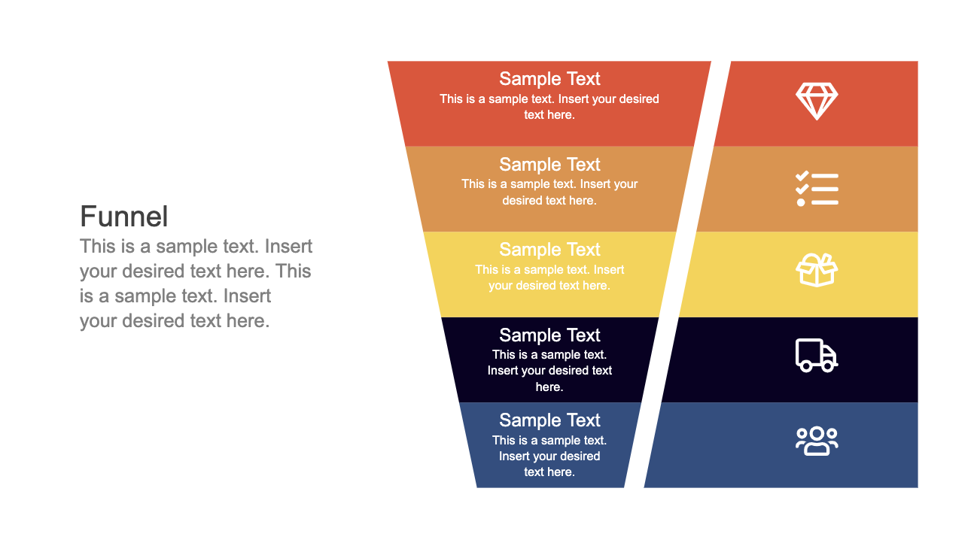This screenshot has width=980, height=552.
Task: Select "Sample Text" heading in the red funnel segment
Action: coord(549,79)
